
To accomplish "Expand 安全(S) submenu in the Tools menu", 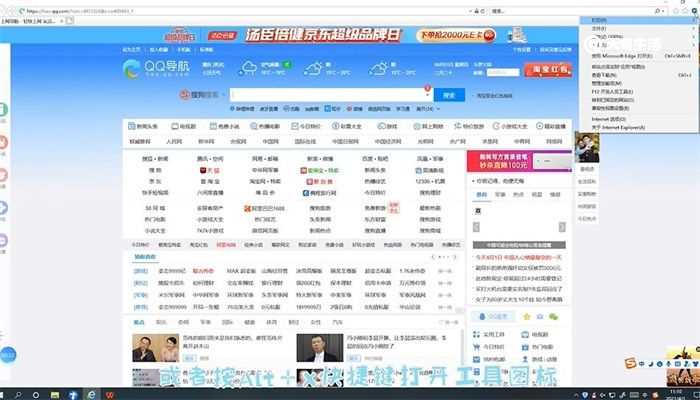I will pyautogui.click(x=639, y=45).
